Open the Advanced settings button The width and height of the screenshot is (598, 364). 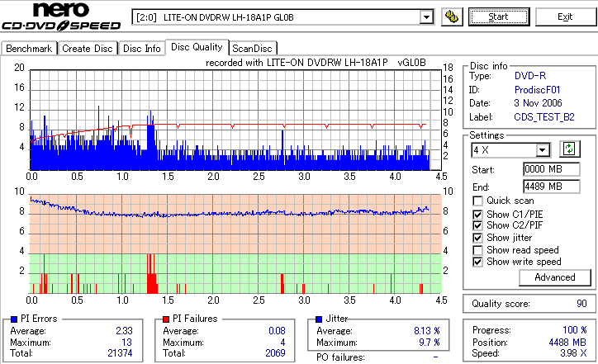(555, 277)
